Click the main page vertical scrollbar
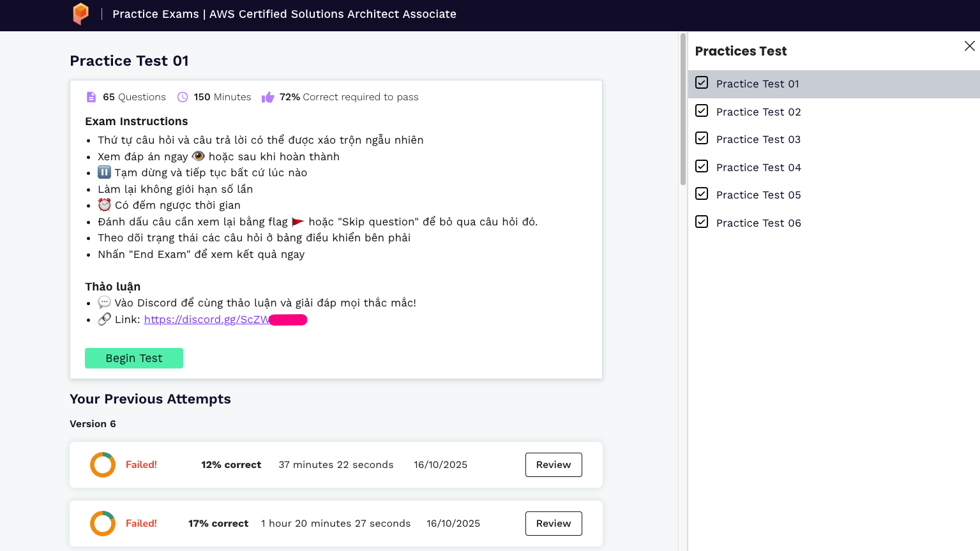The image size is (980, 551). coord(682,109)
